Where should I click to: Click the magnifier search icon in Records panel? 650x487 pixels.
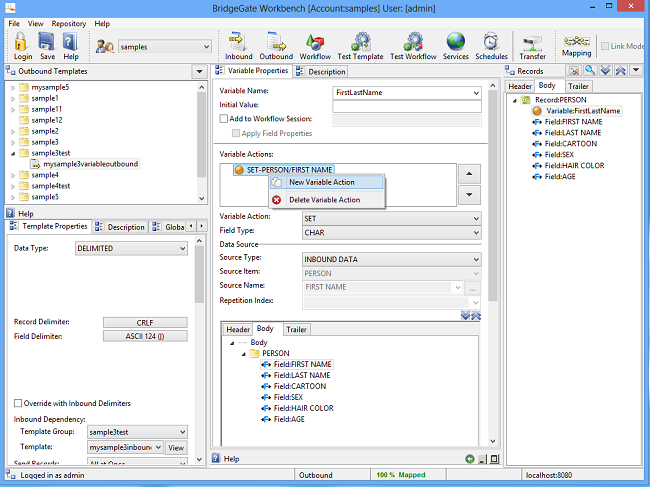589,70
